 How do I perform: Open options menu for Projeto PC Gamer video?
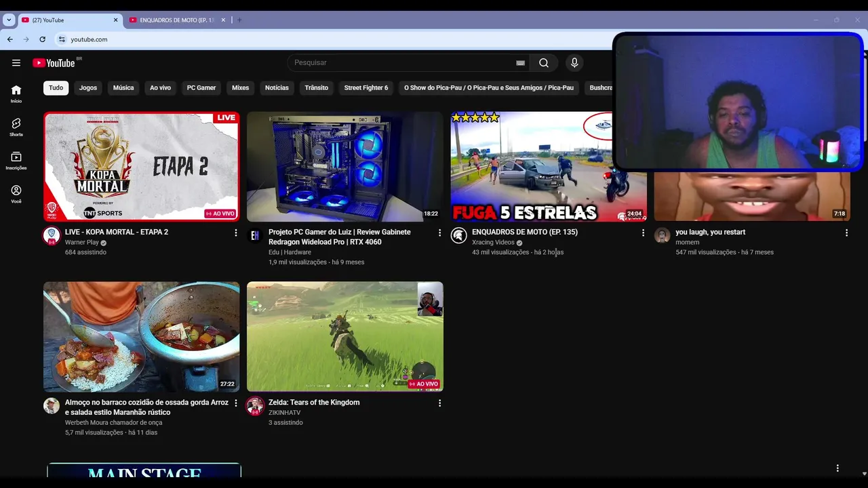click(439, 232)
